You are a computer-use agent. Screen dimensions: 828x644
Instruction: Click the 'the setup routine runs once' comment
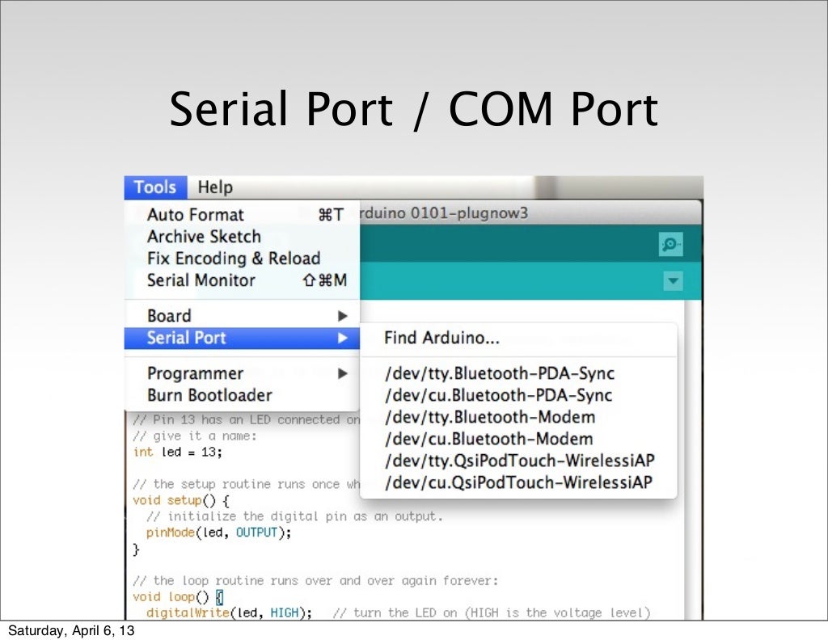click(x=246, y=484)
